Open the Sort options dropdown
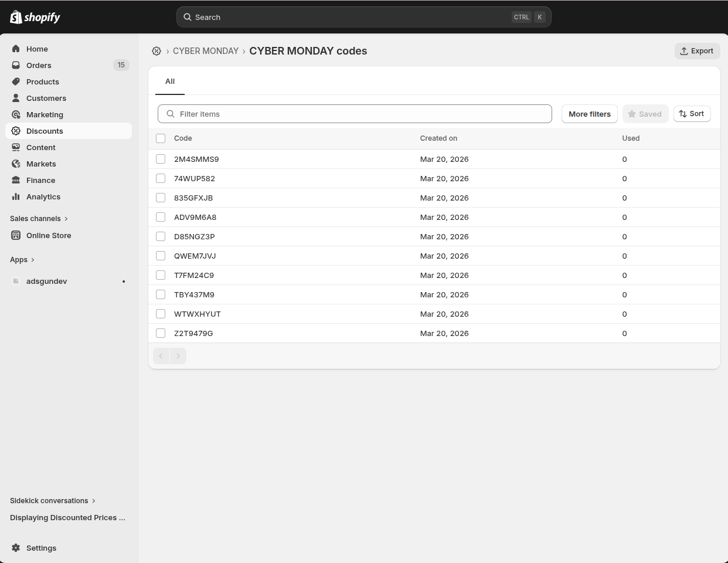The image size is (728, 563). click(x=692, y=114)
